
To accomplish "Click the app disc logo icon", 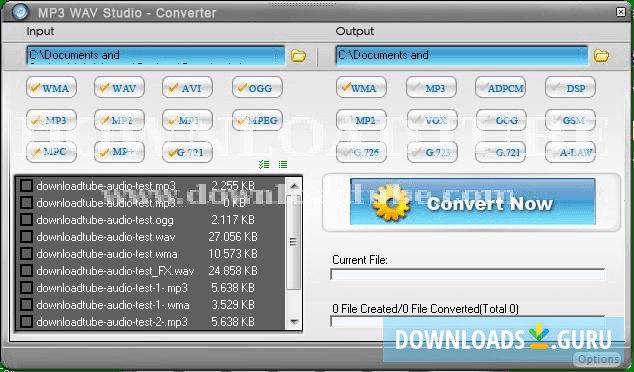I will (19, 12).
